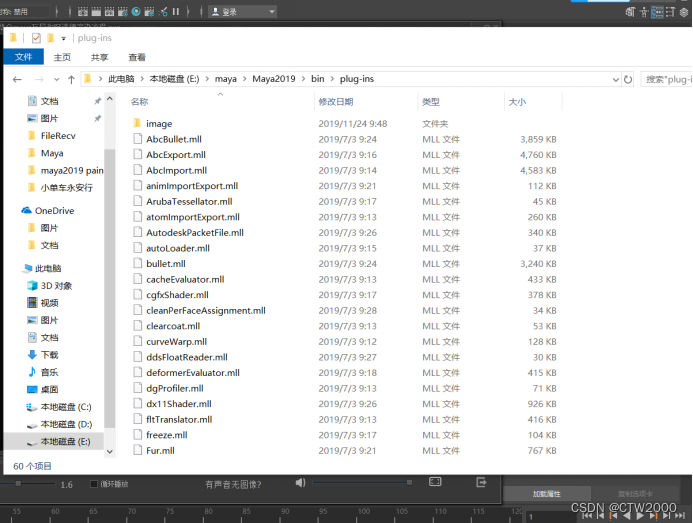Click the back arrow in Explorer
The width and height of the screenshot is (693, 523).
pyautogui.click(x=17, y=80)
